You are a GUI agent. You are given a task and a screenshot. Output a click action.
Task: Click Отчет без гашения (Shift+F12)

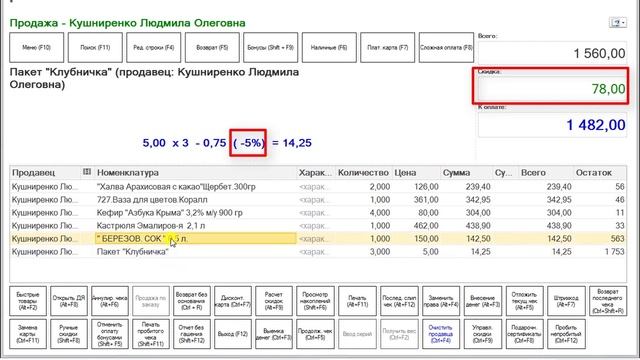click(x=192, y=334)
